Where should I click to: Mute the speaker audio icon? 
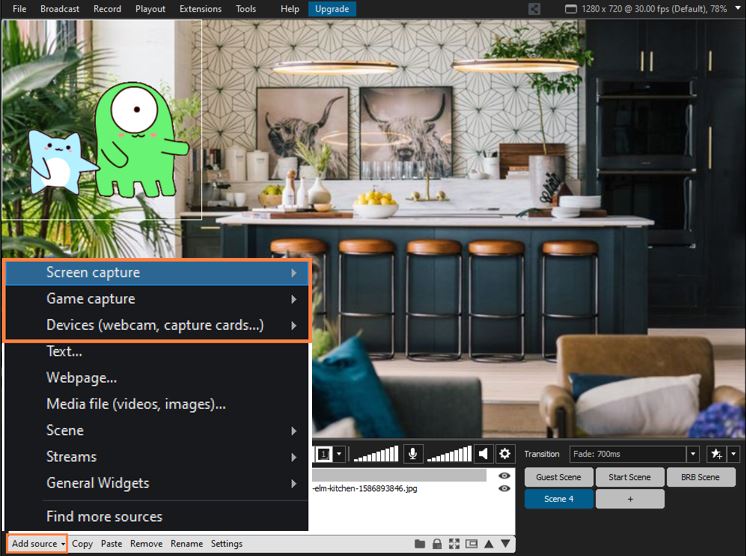coord(483,454)
